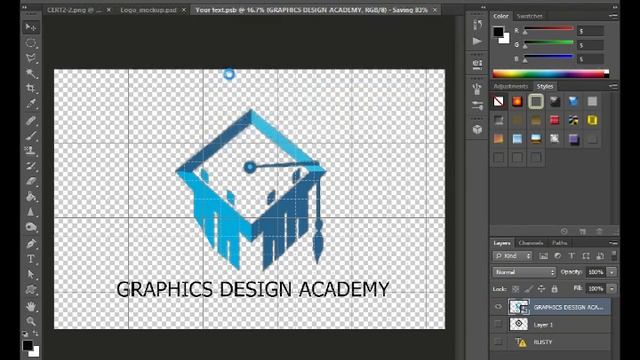Select the Horizontal Type tool
640x360 pixels.
(x=31, y=259)
